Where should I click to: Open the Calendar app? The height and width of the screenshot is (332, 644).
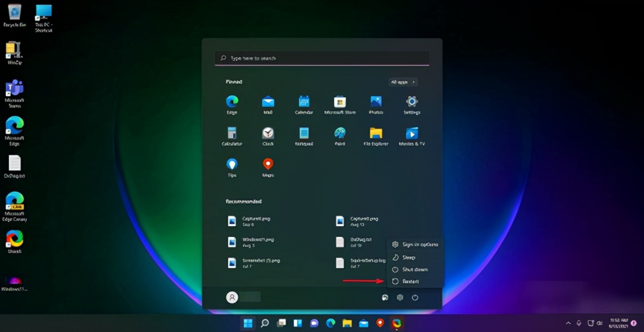point(304,104)
